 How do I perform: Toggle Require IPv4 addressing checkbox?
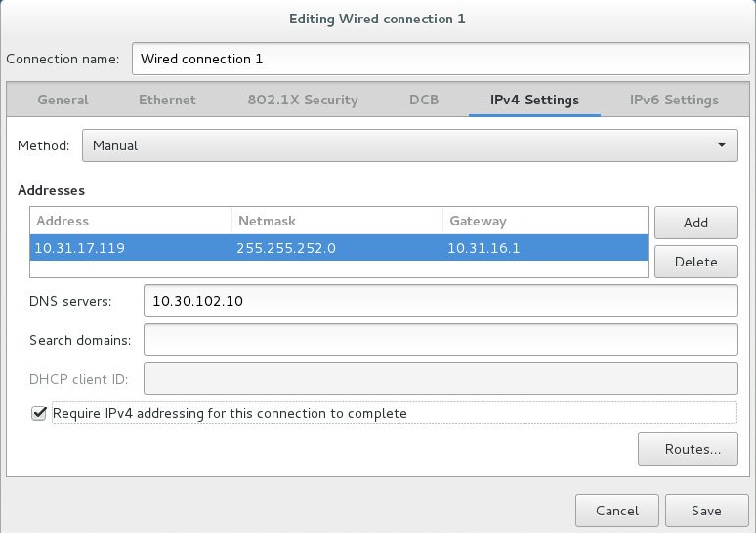point(38,413)
